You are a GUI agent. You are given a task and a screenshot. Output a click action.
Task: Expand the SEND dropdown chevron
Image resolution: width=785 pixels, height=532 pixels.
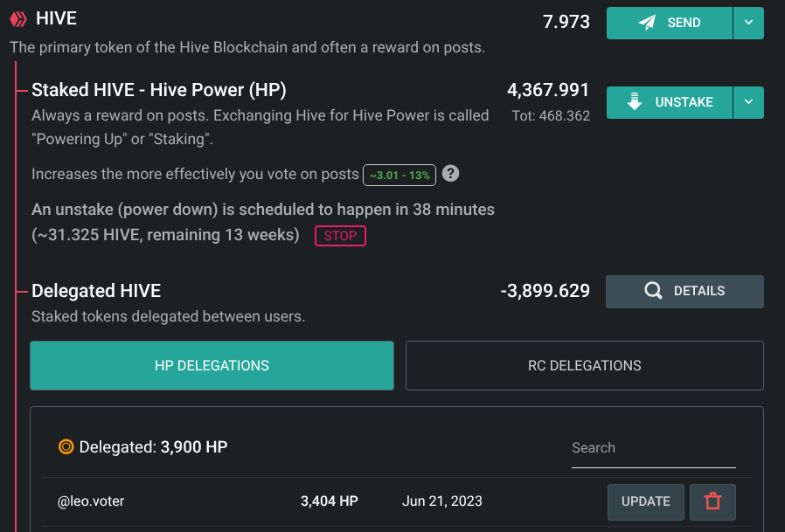(x=748, y=23)
